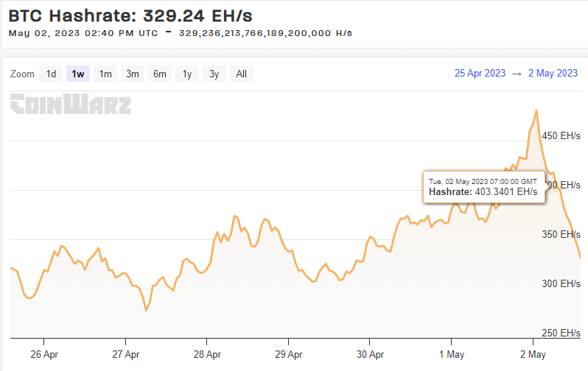Click the May 02, 2023 02:40 PM UTC timestamp
Screen dimensions: 588x371
[83, 33]
